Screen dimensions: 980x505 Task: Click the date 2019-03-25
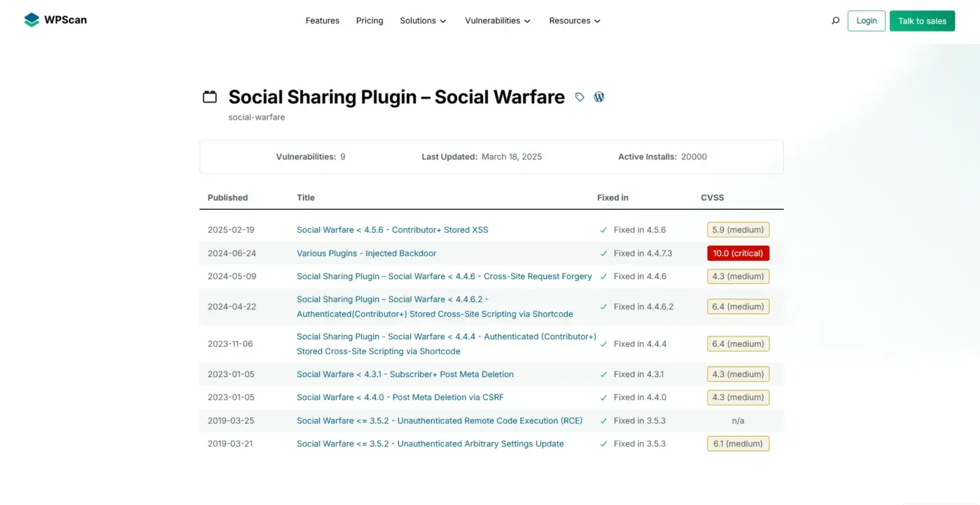pos(231,421)
